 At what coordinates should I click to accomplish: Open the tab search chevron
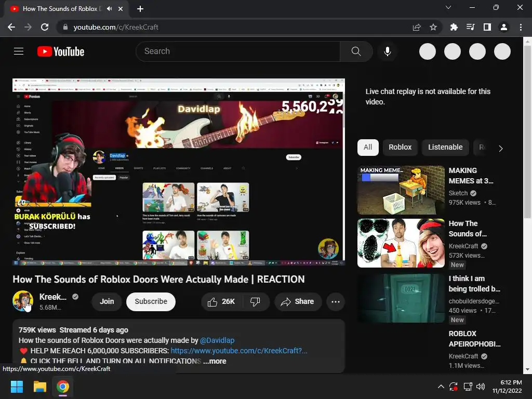coord(448,7)
